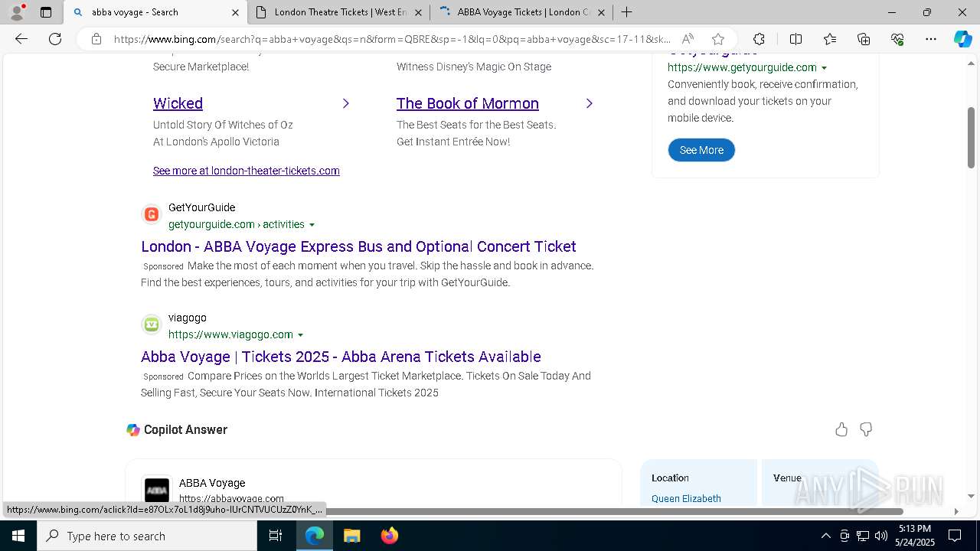Open the browser profile icon

16,12
